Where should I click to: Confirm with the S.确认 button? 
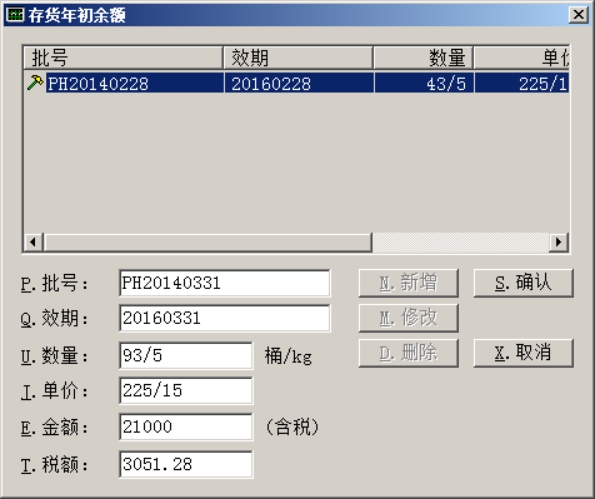[x=524, y=283]
